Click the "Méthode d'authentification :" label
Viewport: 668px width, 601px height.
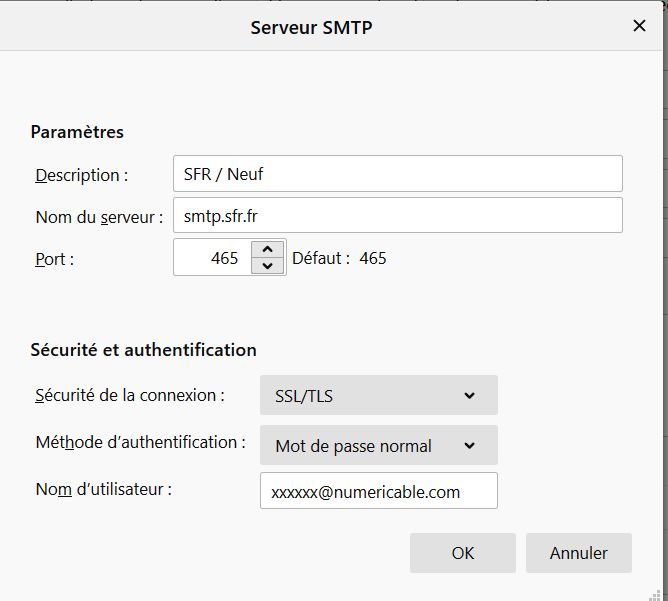140,442
